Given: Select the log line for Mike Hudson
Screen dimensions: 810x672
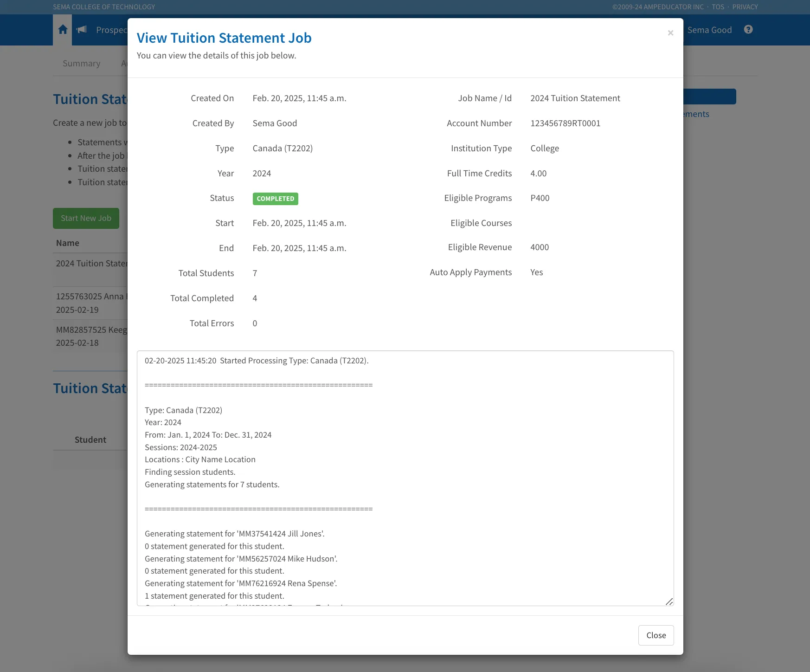Looking at the screenshot, I should tap(241, 559).
